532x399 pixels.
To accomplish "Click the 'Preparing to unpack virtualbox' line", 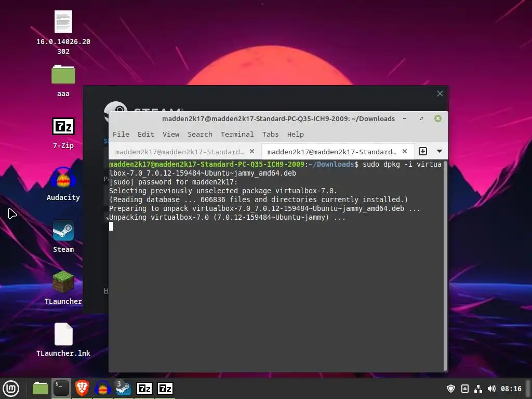I will coord(264,209).
